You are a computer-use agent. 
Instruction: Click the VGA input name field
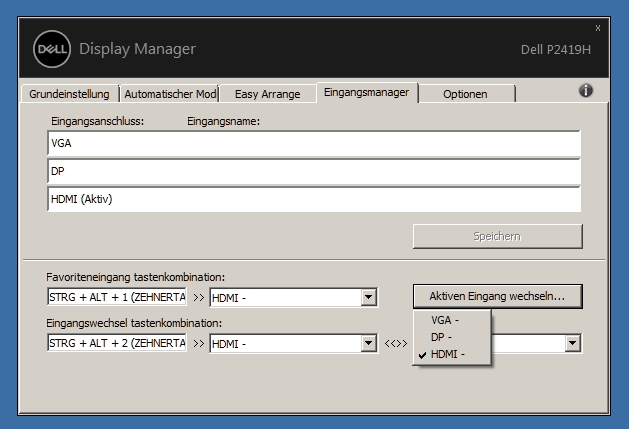coord(314,143)
